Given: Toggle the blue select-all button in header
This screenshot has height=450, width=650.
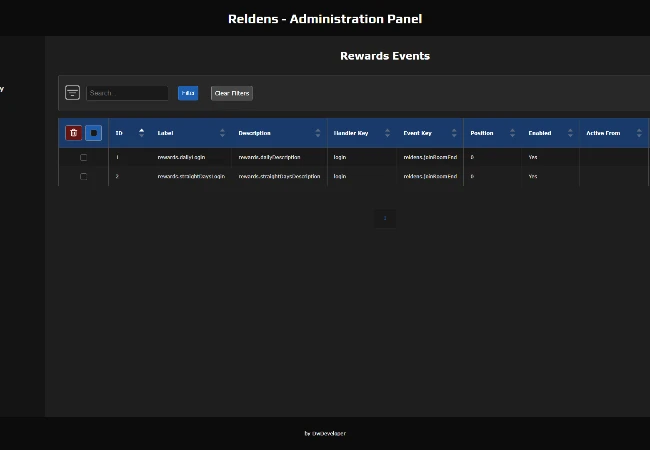Looking at the screenshot, I should point(94,133).
